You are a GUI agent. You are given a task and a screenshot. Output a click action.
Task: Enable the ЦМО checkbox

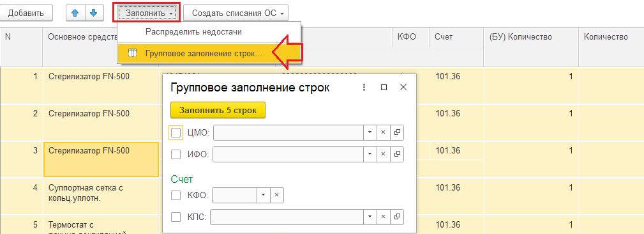176,132
